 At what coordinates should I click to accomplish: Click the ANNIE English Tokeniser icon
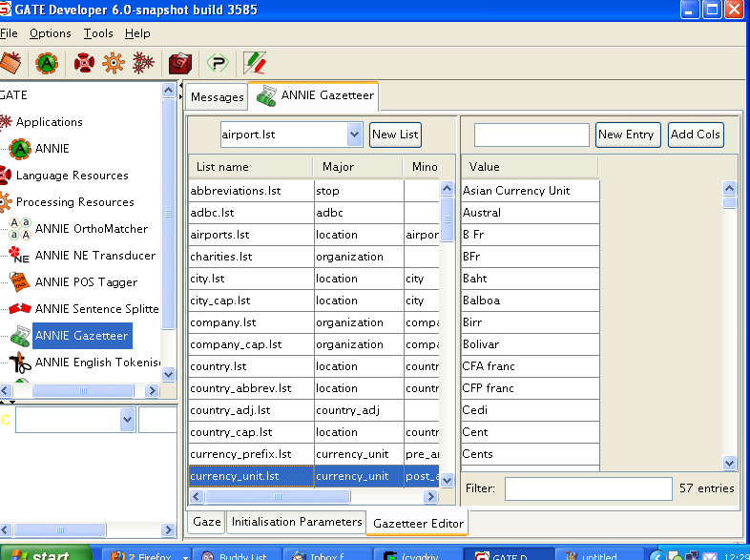pos(20,363)
